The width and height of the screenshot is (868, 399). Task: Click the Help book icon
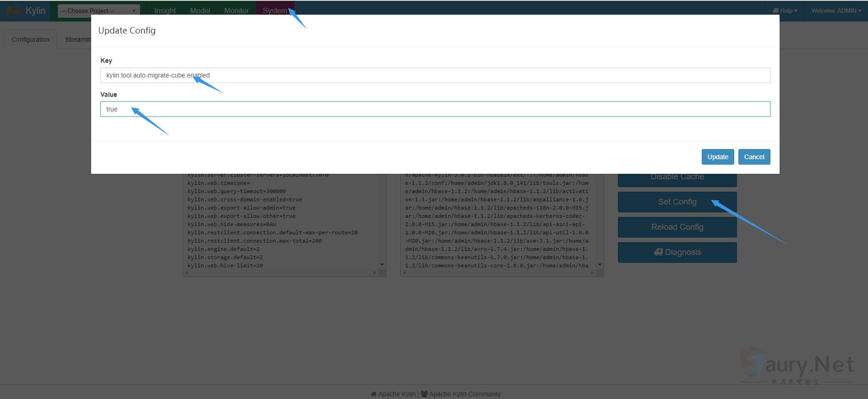pos(775,11)
